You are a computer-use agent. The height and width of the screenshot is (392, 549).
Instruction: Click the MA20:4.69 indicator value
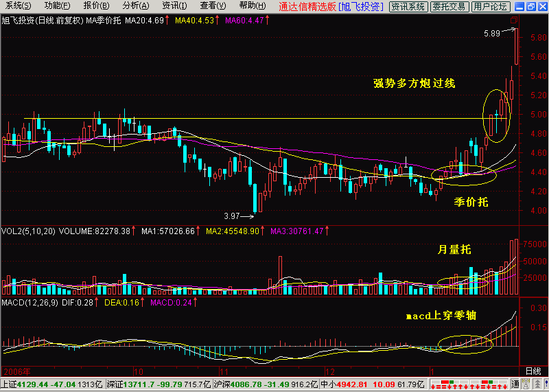click(x=145, y=21)
